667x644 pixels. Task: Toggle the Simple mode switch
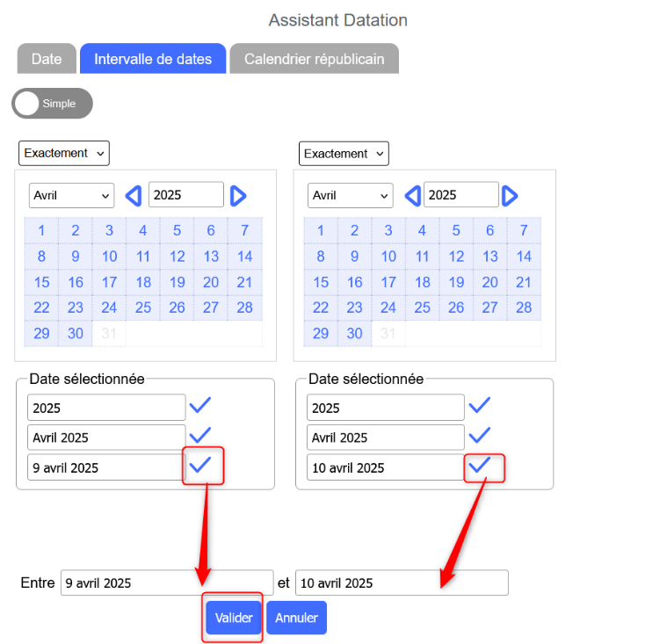(52, 104)
